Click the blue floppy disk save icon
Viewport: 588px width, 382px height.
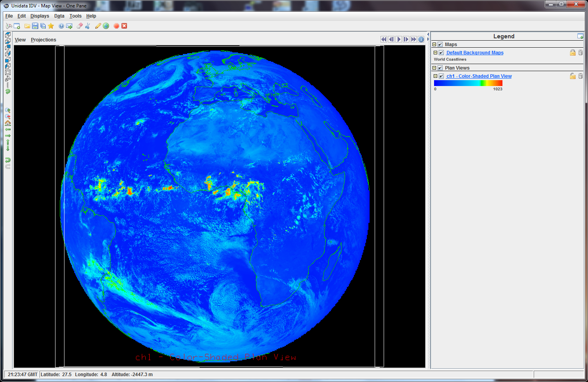click(35, 26)
